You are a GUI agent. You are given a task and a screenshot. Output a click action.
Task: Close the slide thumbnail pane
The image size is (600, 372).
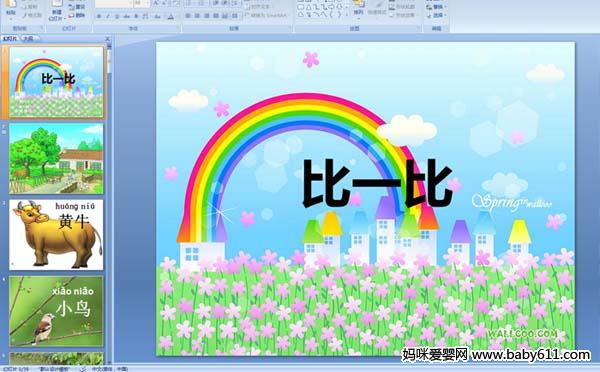click(x=107, y=38)
